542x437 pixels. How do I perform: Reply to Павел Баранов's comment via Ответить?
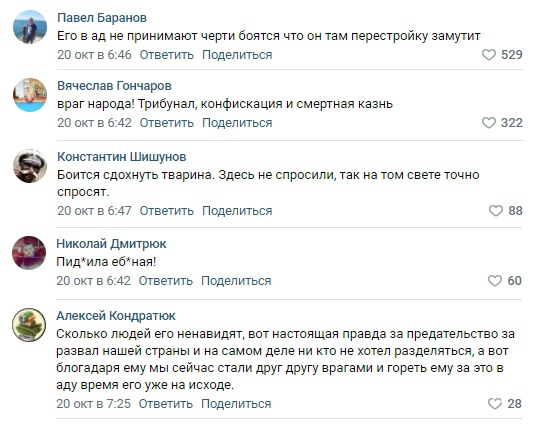pos(167,55)
